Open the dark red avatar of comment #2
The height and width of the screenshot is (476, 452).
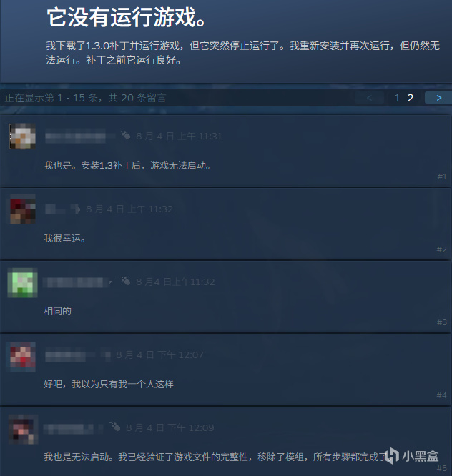tap(22, 209)
